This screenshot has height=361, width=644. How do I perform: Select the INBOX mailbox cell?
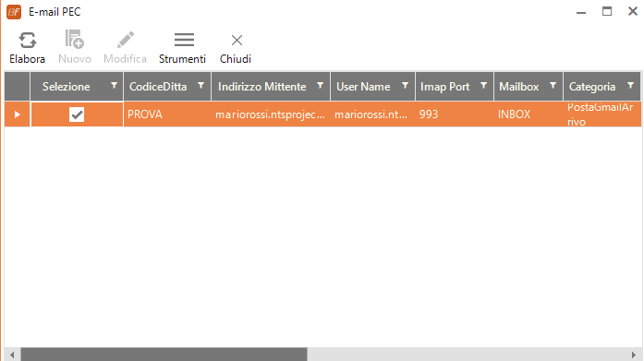(529, 114)
